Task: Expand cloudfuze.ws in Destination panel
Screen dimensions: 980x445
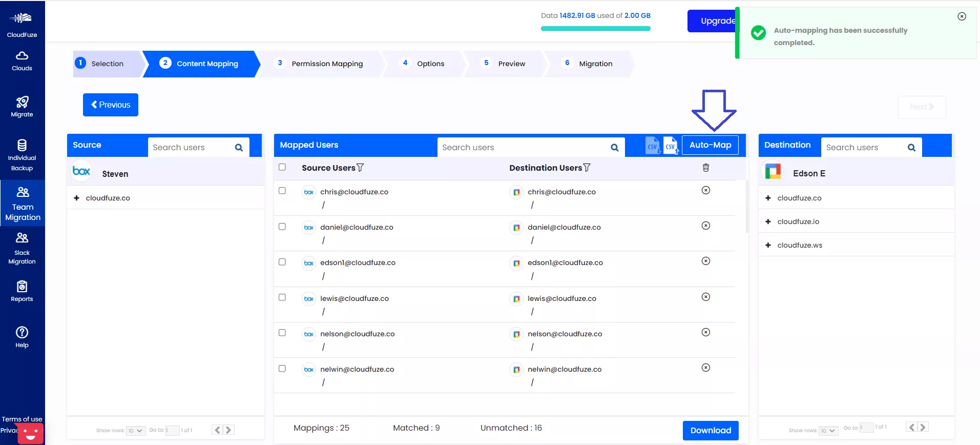Action: point(768,245)
